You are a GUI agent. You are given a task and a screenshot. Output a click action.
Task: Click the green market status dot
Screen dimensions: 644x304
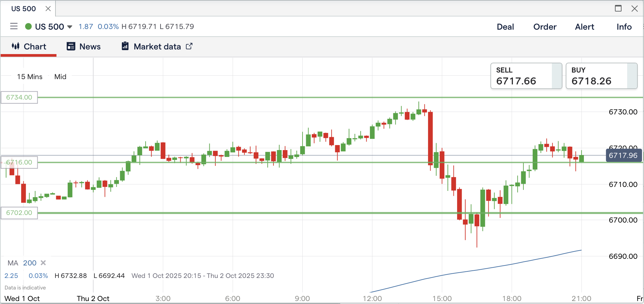[x=28, y=26]
